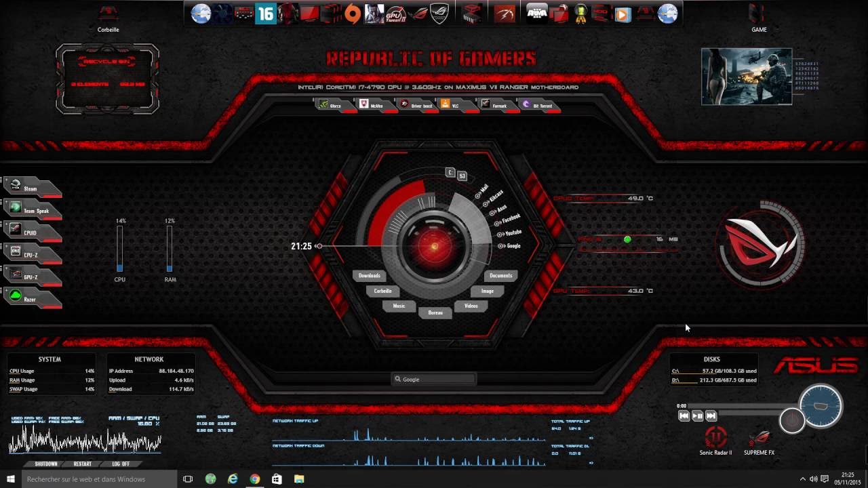
Task: Launch VLC shortcut
Action: (x=457, y=105)
